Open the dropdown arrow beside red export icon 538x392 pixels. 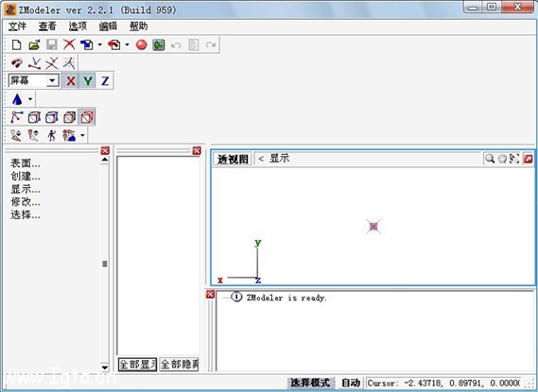127,45
